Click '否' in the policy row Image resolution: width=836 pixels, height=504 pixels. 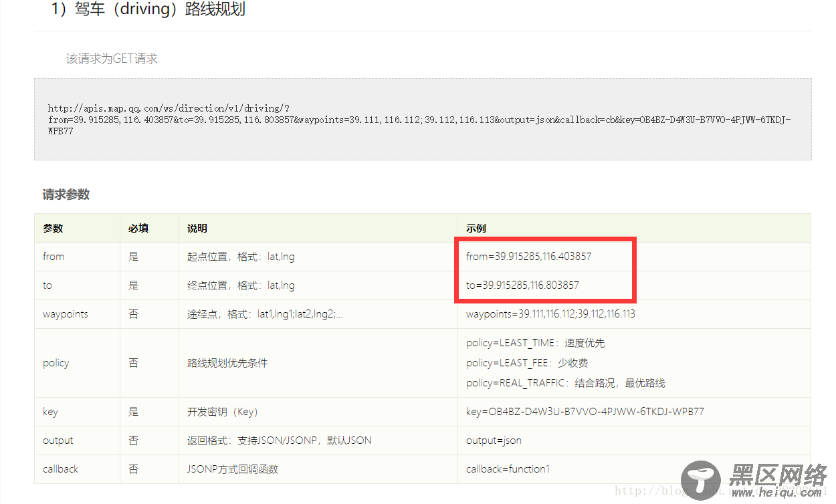pyautogui.click(x=134, y=363)
